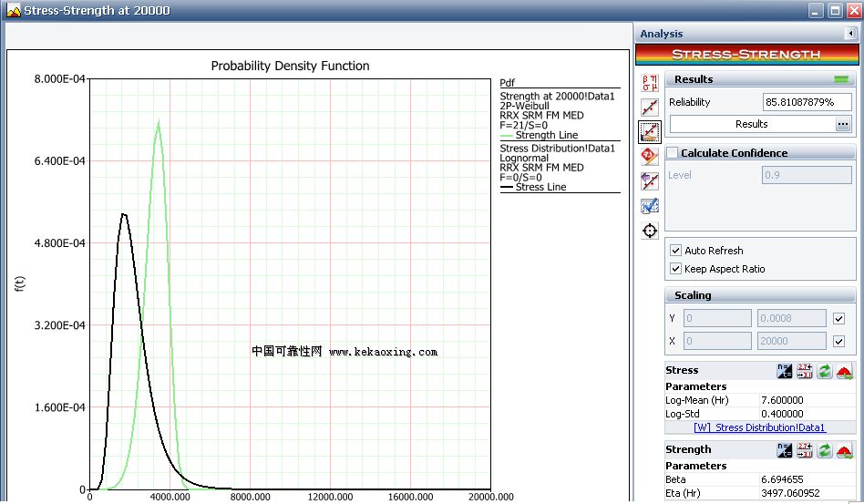The width and height of the screenshot is (864, 504).
Task: Click the 2.7/3.1 numbers icon in Stress row
Action: (805, 371)
